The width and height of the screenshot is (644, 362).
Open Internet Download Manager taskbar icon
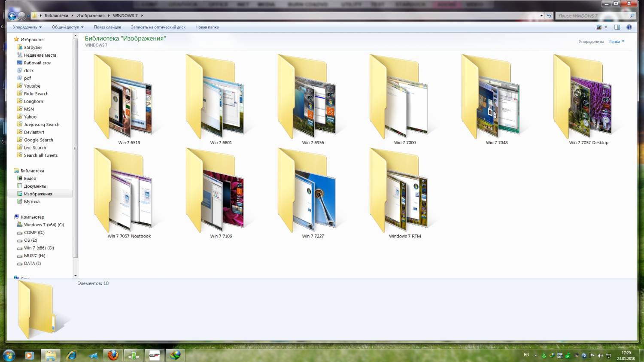point(175,355)
